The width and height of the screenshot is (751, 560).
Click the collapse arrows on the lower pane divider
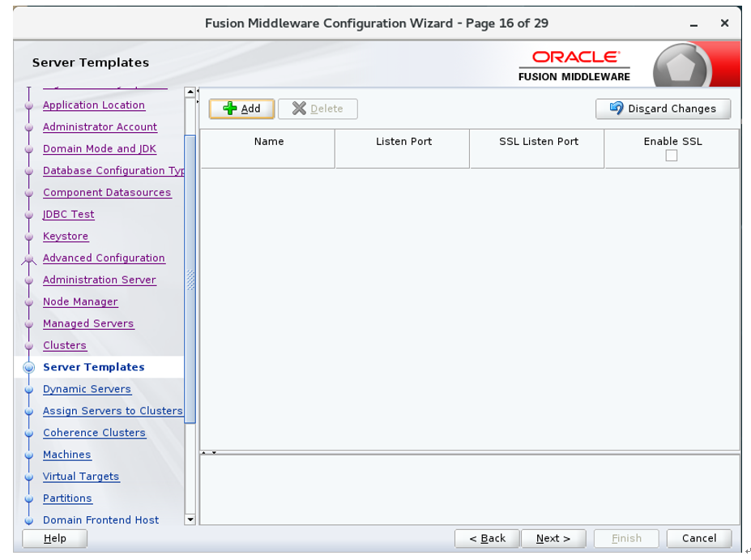pyautogui.click(x=209, y=452)
